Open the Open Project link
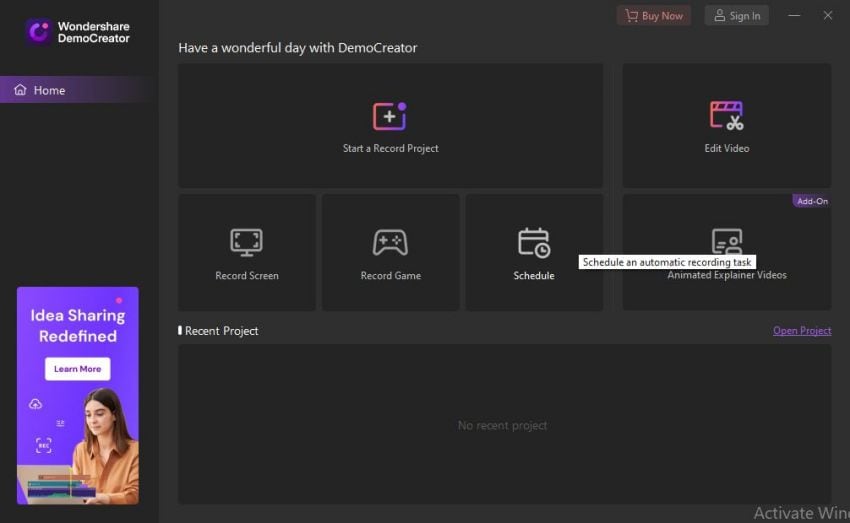 [802, 331]
